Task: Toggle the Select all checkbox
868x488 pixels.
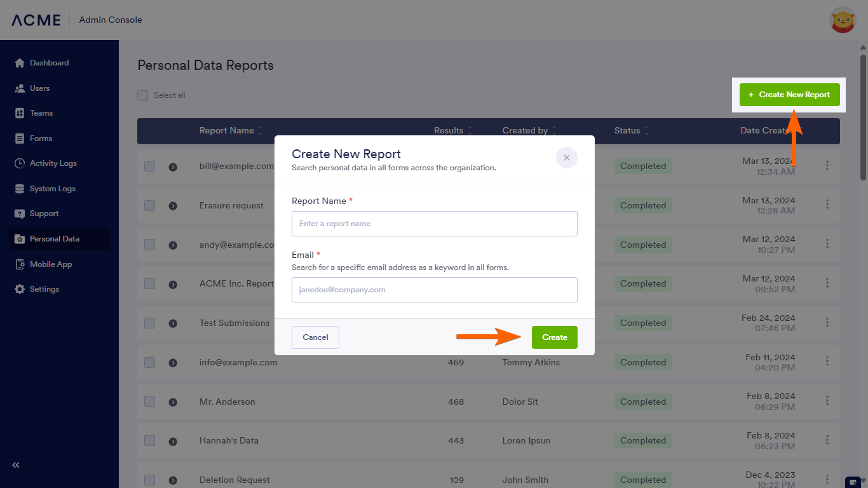Action: click(143, 95)
